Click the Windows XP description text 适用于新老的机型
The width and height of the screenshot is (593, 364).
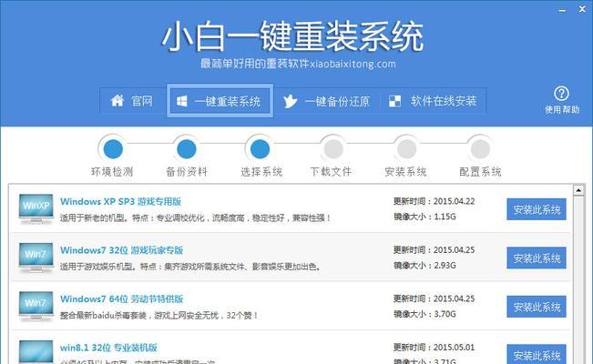click(195, 218)
